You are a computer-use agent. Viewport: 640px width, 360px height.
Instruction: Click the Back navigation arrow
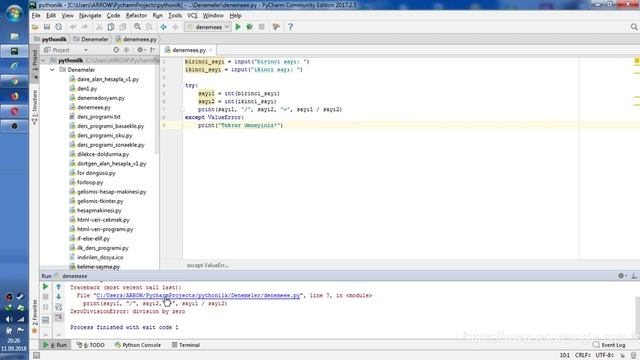point(163,27)
